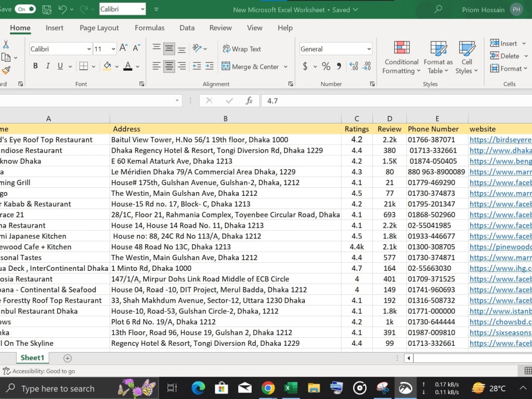Click the Insert Function fx icon
This screenshot has height=399, width=532.
click(250, 101)
